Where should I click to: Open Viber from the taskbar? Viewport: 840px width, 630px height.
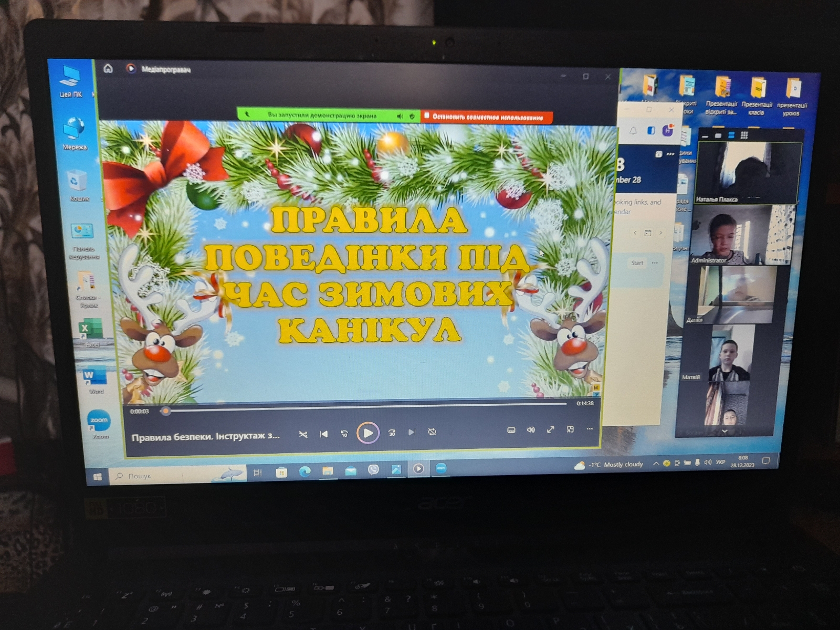[x=373, y=469]
